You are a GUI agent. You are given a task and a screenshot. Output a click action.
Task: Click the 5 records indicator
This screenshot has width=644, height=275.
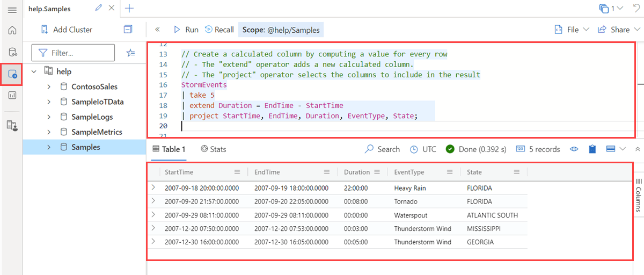tap(538, 149)
